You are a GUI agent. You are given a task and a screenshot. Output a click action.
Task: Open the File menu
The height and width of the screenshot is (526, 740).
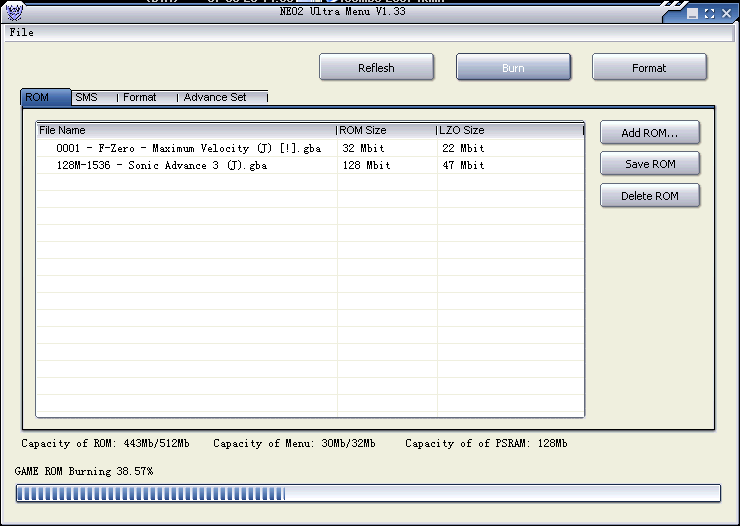[21, 32]
